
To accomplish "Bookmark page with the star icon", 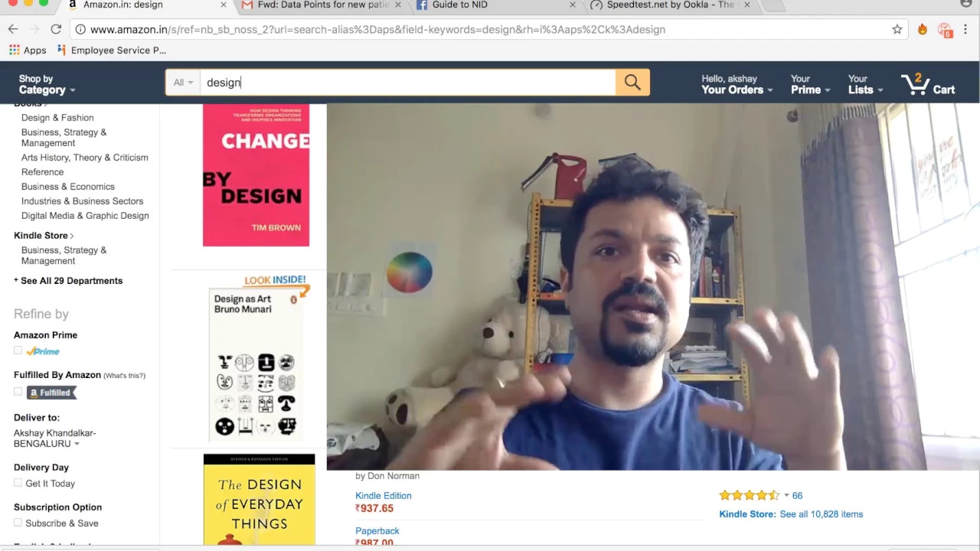I will [x=897, y=29].
